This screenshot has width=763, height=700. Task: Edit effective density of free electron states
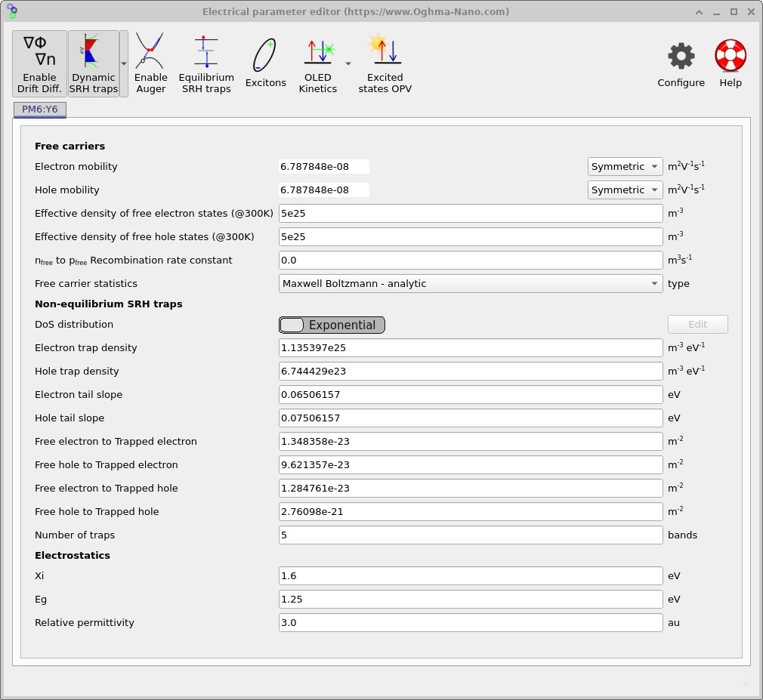471,213
